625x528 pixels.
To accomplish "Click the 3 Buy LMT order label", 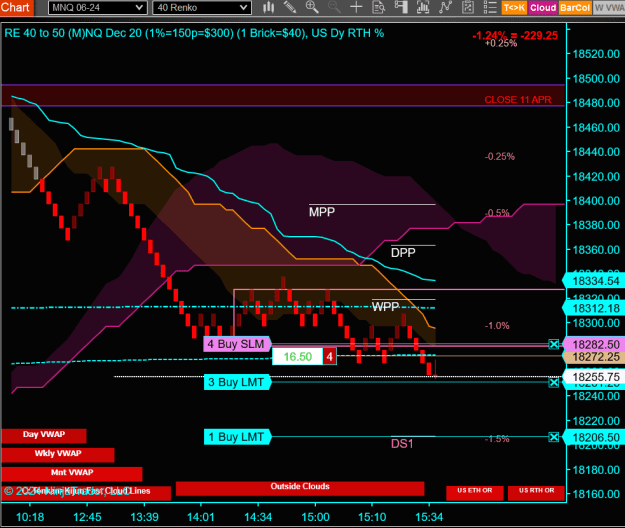I will tap(237, 382).
